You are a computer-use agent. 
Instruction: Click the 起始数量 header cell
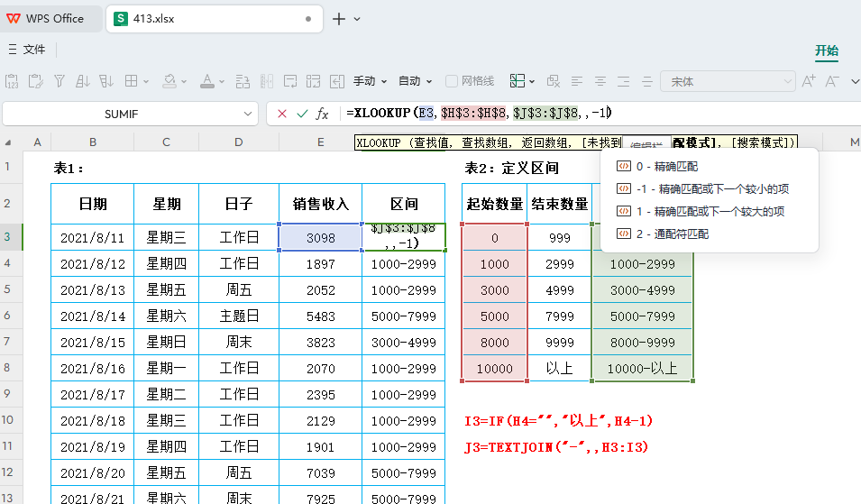point(495,205)
